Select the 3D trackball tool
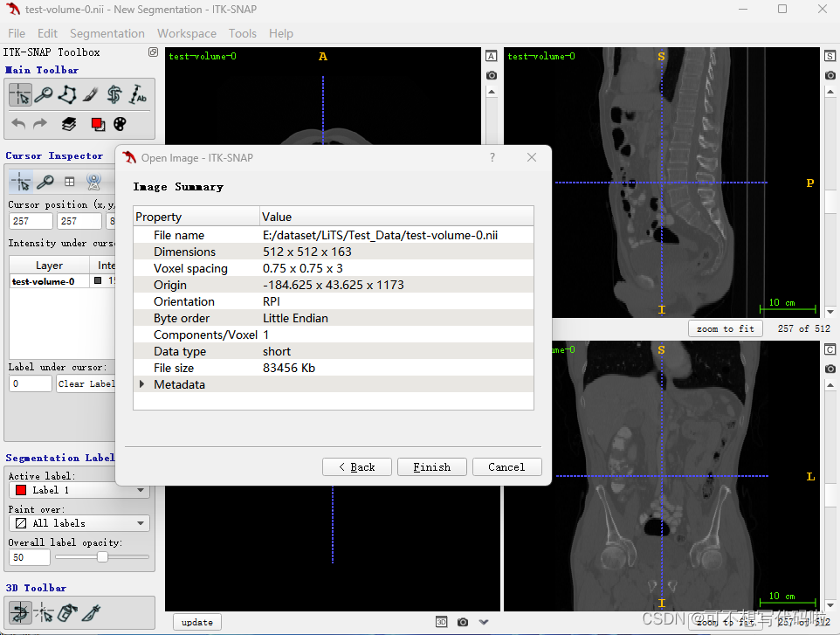The width and height of the screenshot is (840, 635). [x=20, y=611]
